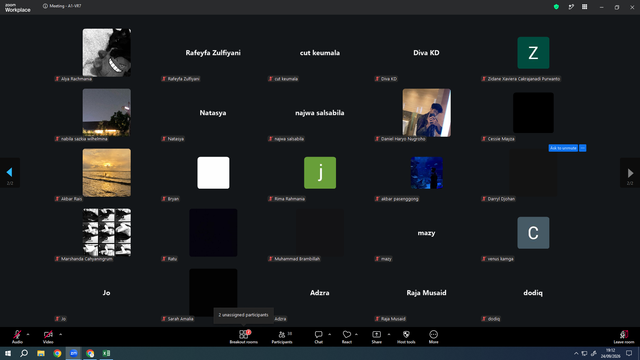Open Windows notification center

pyautogui.click(x=629, y=353)
